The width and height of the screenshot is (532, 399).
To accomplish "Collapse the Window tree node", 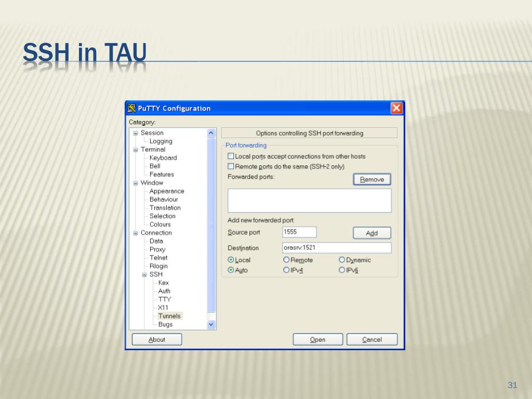I will (136, 183).
